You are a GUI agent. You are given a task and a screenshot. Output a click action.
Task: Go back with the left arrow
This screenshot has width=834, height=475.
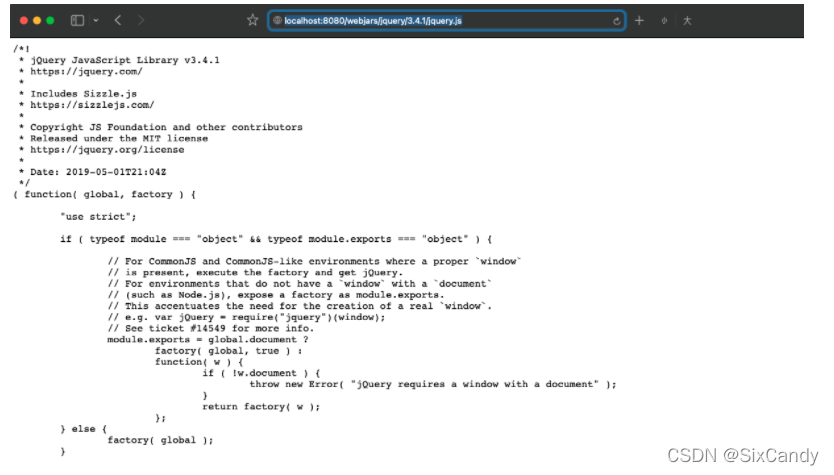tap(118, 20)
